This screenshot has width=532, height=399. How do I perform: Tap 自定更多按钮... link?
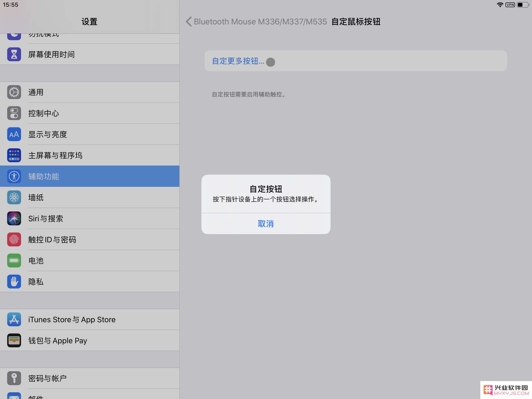238,61
